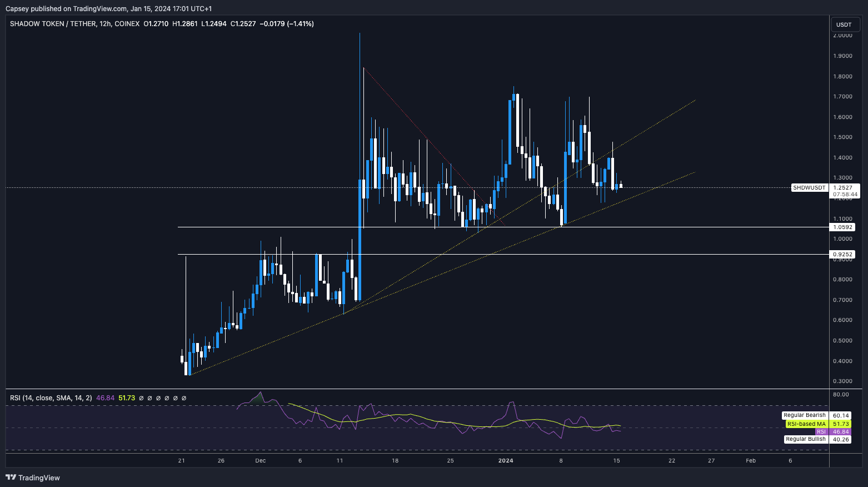Click the 1.4000 price axis label
Image resolution: width=868 pixels, height=487 pixels.
pyautogui.click(x=843, y=158)
